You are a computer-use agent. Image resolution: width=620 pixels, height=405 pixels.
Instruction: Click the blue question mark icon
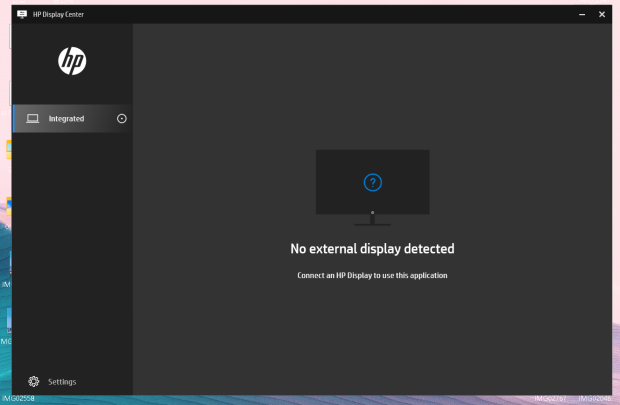coord(372,182)
